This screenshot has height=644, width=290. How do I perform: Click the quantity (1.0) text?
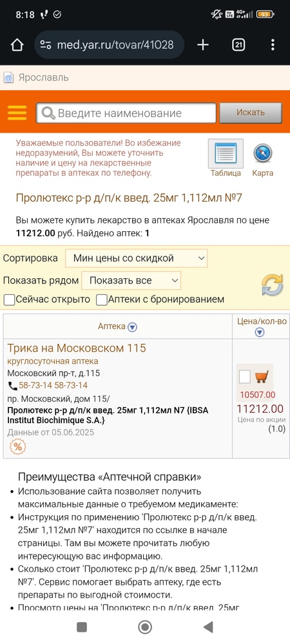click(277, 429)
